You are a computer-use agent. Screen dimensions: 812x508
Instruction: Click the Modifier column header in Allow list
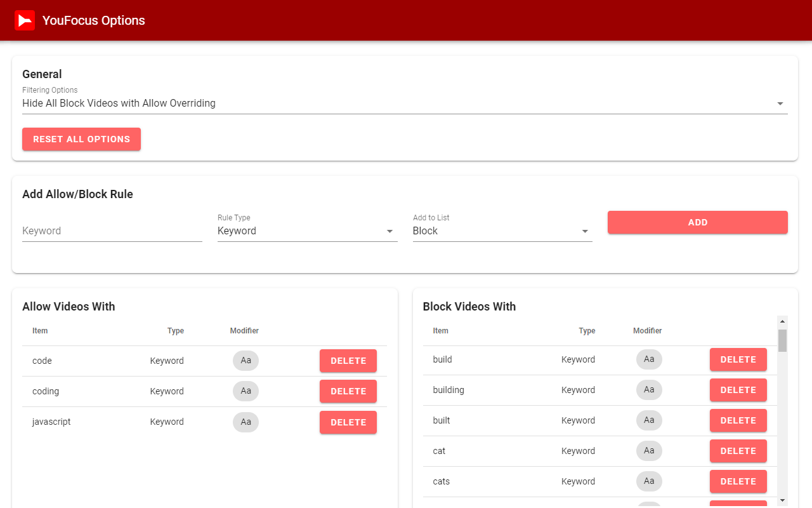coord(244,331)
